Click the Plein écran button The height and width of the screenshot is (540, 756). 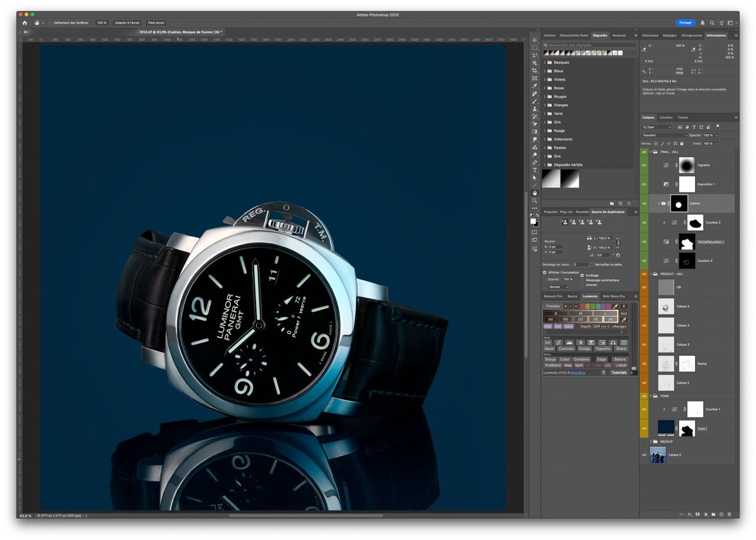(156, 22)
